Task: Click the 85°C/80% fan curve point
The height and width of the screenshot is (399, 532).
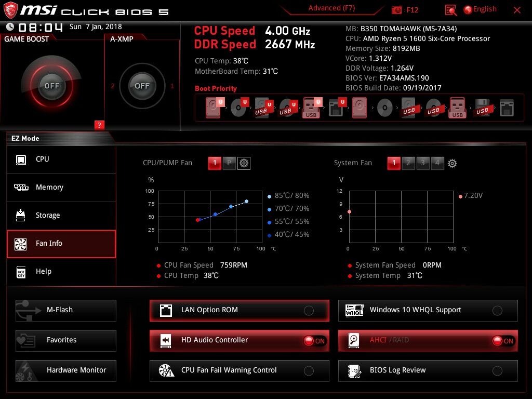Action: [x=246, y=201]
